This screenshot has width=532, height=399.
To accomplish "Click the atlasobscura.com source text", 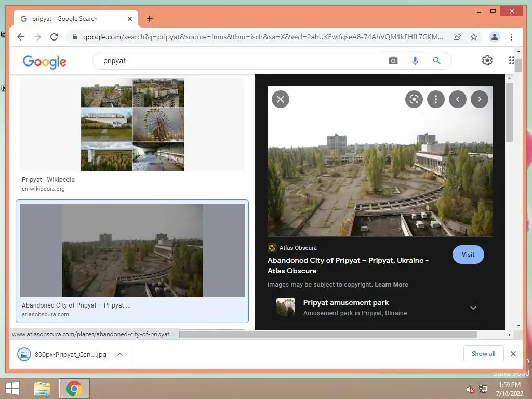I will (x=46, y=314).
